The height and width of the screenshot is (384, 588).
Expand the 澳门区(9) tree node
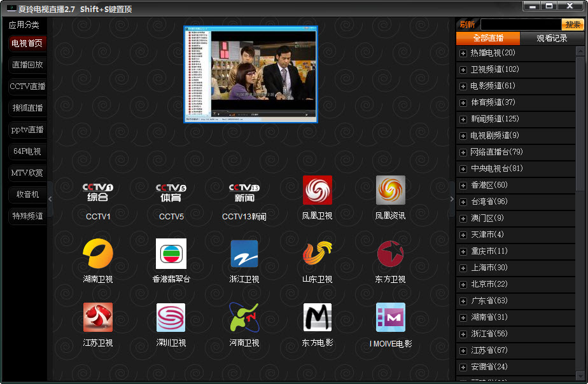tap(463, 219)
